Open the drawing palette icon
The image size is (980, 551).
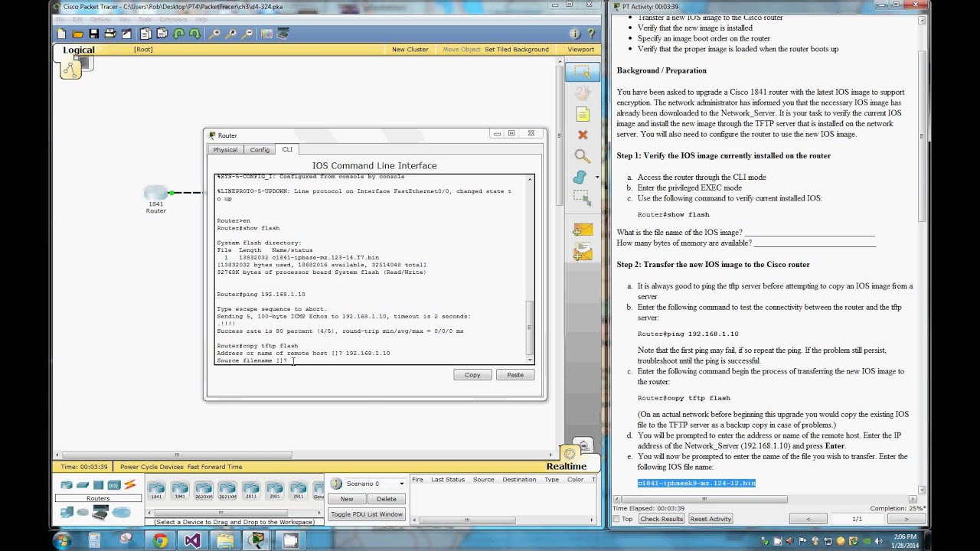266,34
